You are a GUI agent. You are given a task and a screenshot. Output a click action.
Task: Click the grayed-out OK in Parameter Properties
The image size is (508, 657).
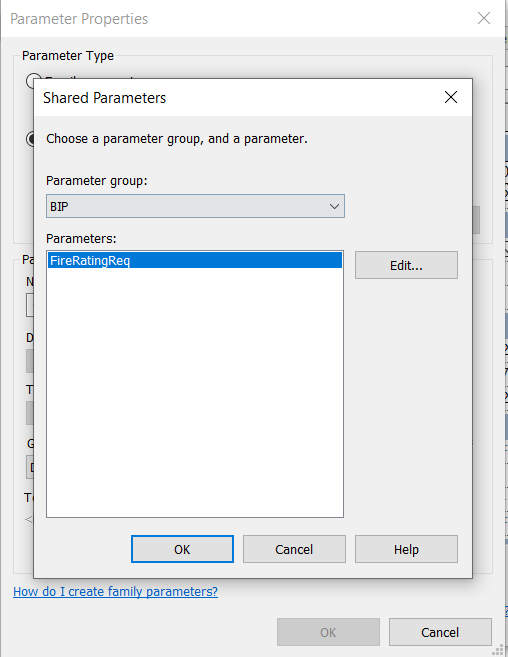pos(328,632)
